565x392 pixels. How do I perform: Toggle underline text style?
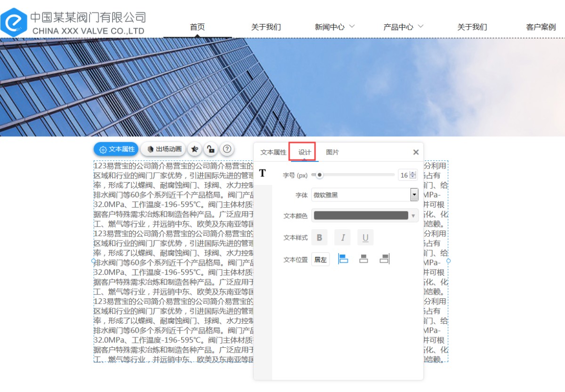365,238
